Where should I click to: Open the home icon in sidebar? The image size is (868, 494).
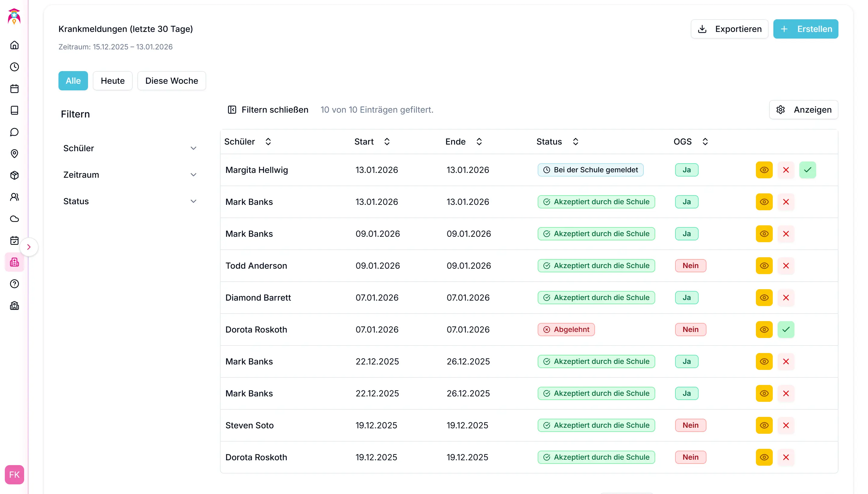14,45
